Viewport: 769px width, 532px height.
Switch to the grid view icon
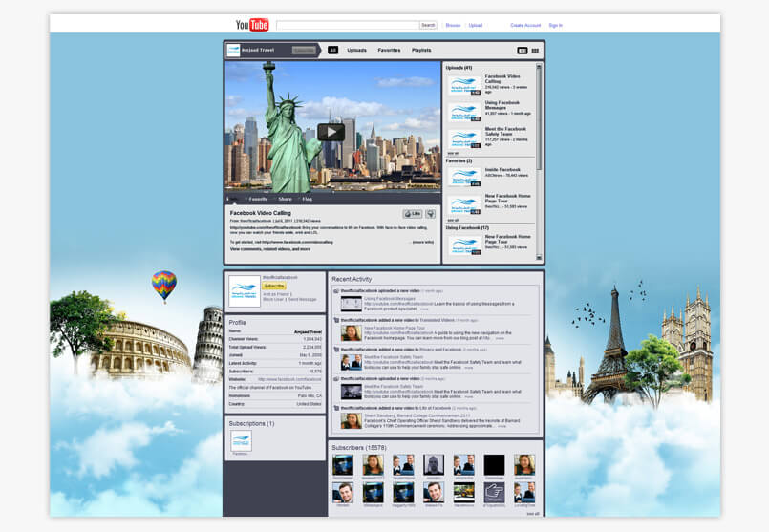(535, 50)
